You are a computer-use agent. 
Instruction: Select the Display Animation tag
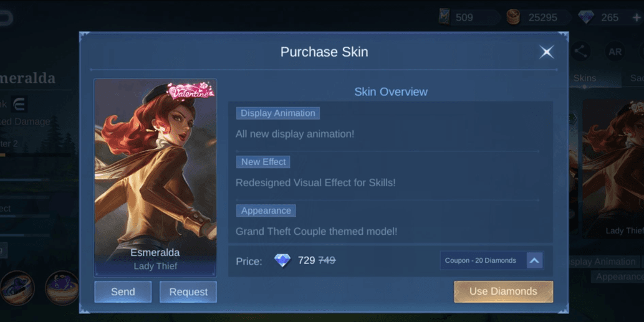(277, 113)
